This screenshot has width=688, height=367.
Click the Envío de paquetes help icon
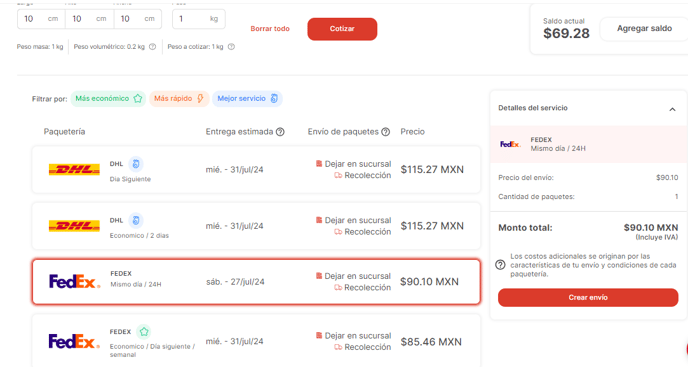[x=385, y=132]
